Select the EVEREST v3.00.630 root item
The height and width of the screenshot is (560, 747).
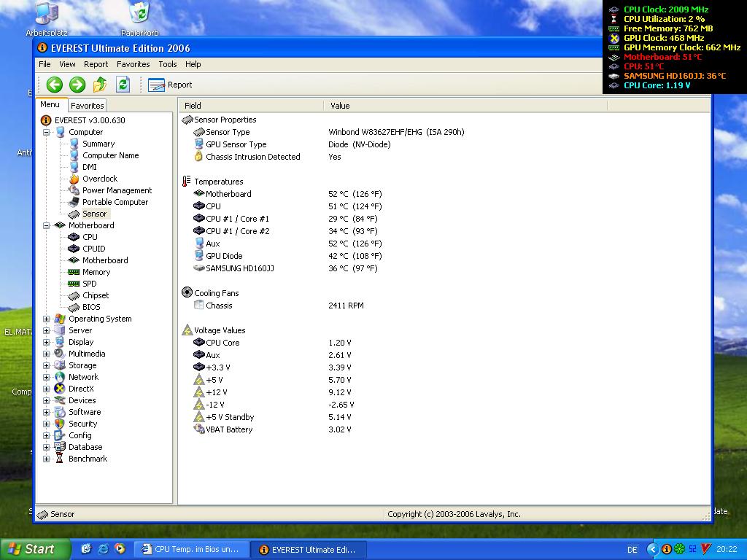pos(83,120)
